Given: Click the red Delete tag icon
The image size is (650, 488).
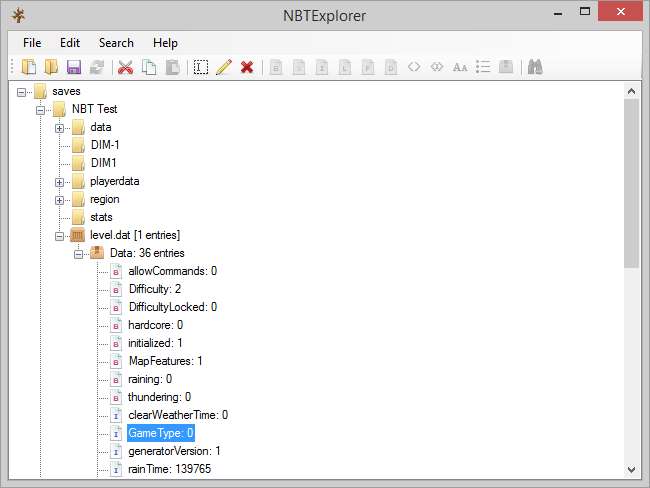Looking at the screenshot, I should pos(246,67).
